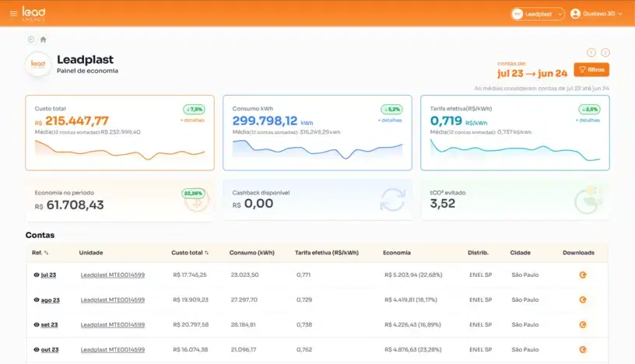This screenshot has width=635, height=364.
Task: Click the Leadplast round logo thumbnail
Action: pyautogui.click(x=38, y=64)
